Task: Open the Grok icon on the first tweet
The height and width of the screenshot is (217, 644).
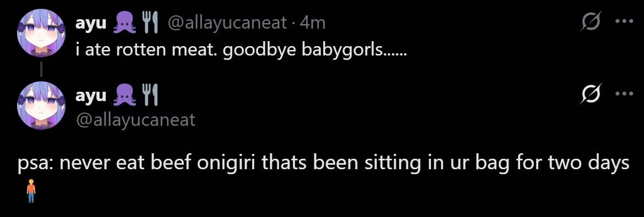Action: 591,21
